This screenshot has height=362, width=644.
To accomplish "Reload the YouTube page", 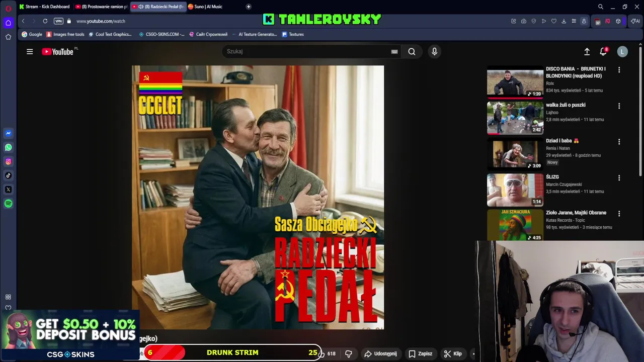I will pos(45,21).
